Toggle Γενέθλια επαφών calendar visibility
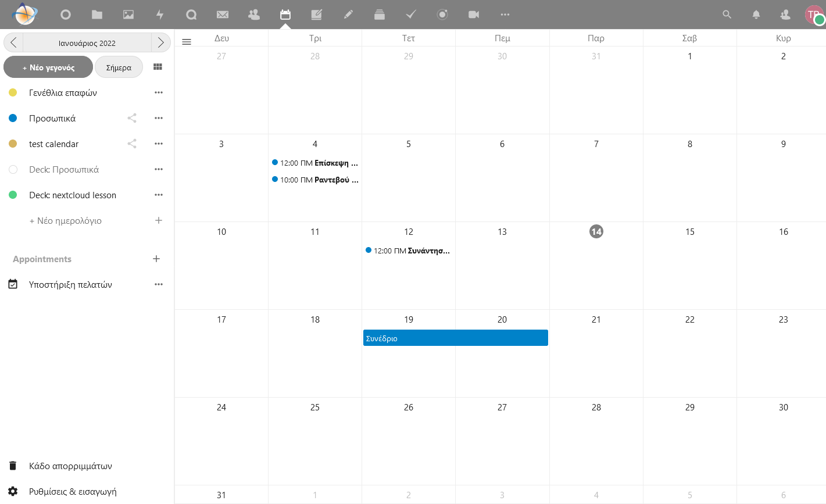 (x=13, y=92)
